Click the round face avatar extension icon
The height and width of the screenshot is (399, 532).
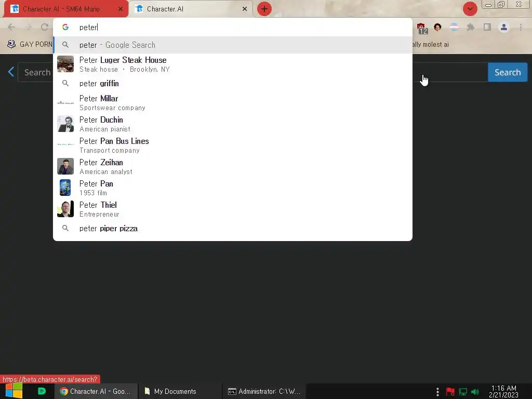(437, 27)
